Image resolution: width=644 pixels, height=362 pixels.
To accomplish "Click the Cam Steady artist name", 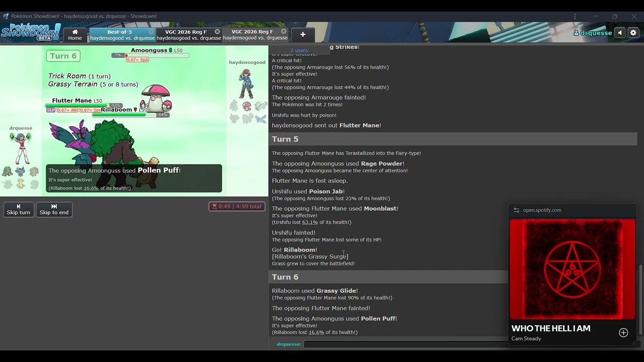I will click(x=526, y=339).
